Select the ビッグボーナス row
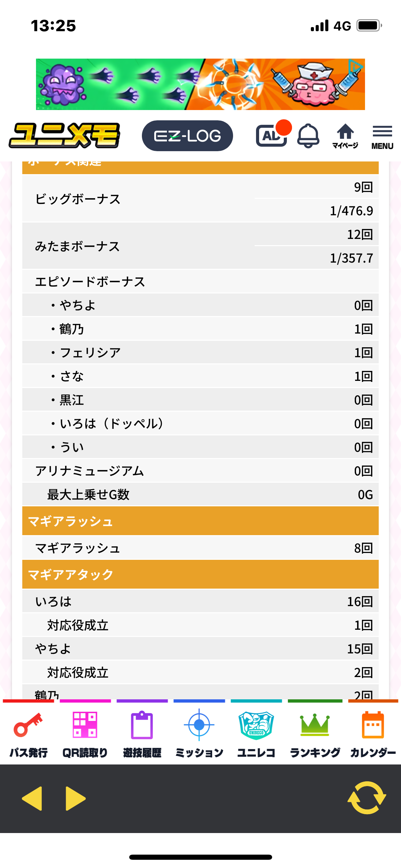Screen dimensions: 401x868 pos(200,199)
